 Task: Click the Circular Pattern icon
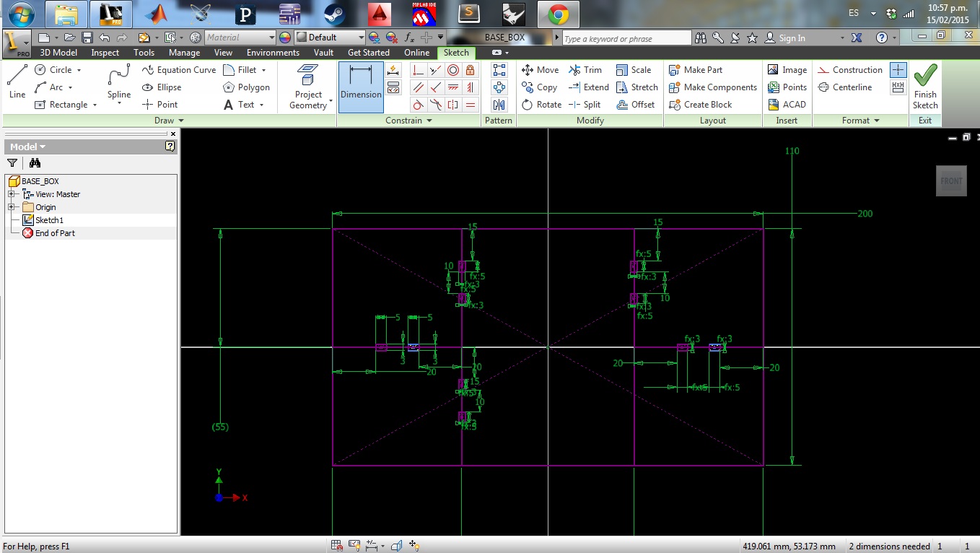click(x=499, y=87)
